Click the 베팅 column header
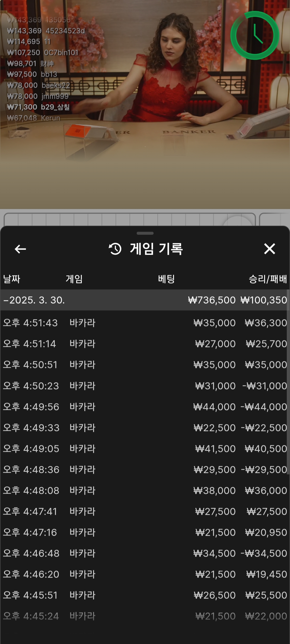The image size is (290, 644). [166, 279]
